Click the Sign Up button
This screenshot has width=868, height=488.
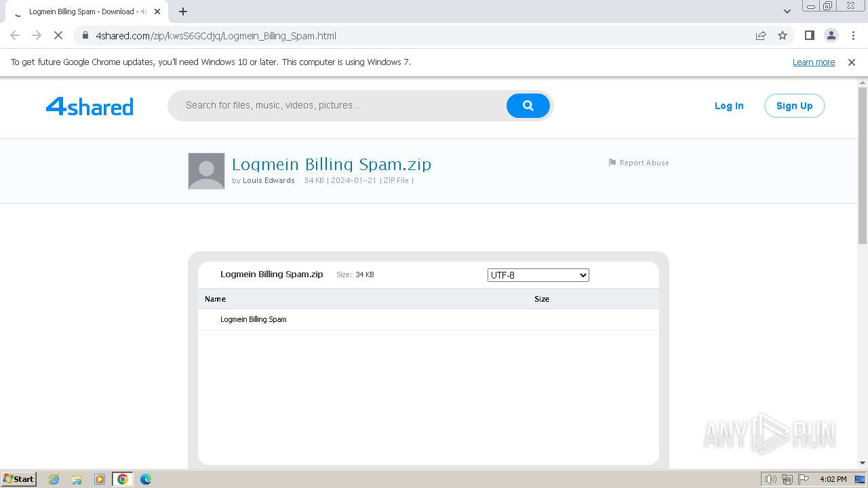point(794,106)
